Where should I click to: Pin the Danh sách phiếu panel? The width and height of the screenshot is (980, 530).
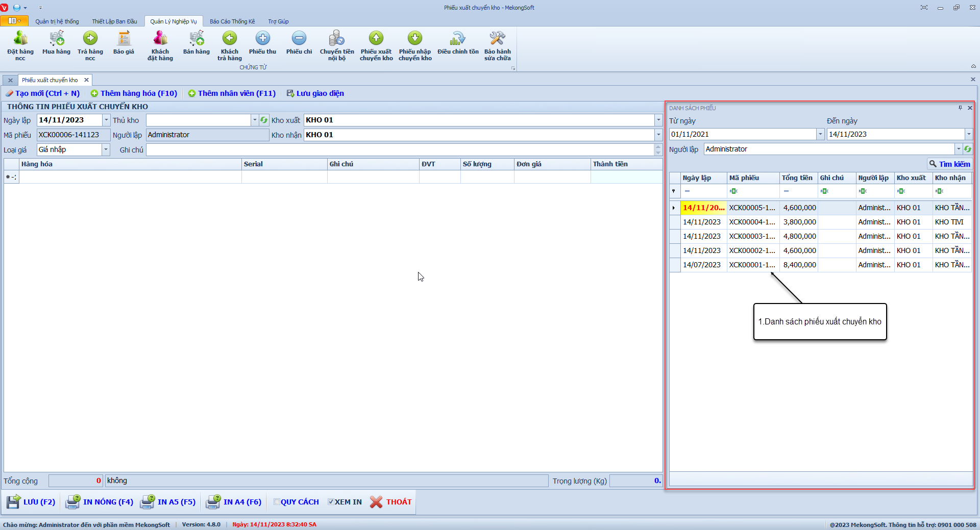(960, 108)
